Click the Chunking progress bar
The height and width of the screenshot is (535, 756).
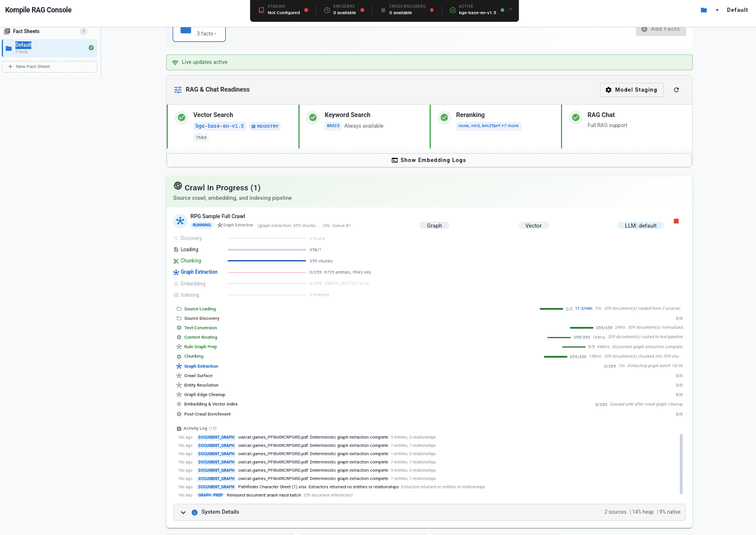267,261
